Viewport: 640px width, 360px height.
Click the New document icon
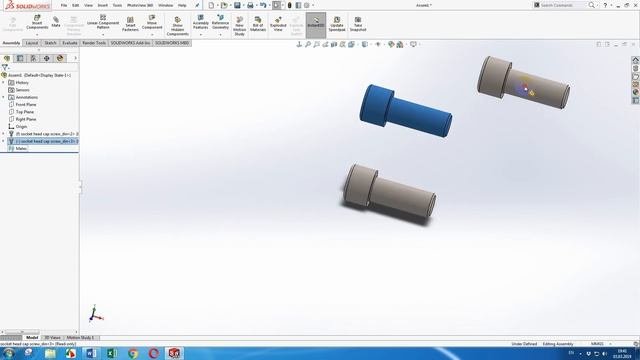tap(211, 5)
